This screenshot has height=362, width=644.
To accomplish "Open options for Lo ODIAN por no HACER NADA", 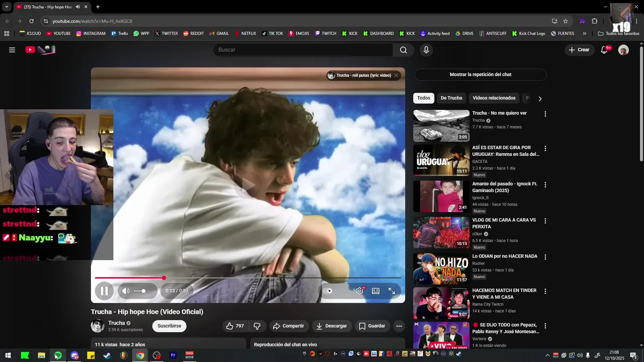I will pos(545,257).
